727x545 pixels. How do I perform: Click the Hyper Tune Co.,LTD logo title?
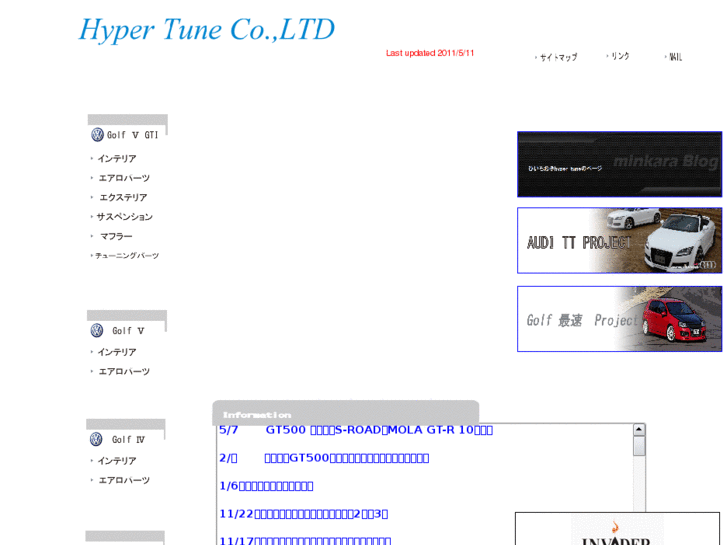click(207, 30)
